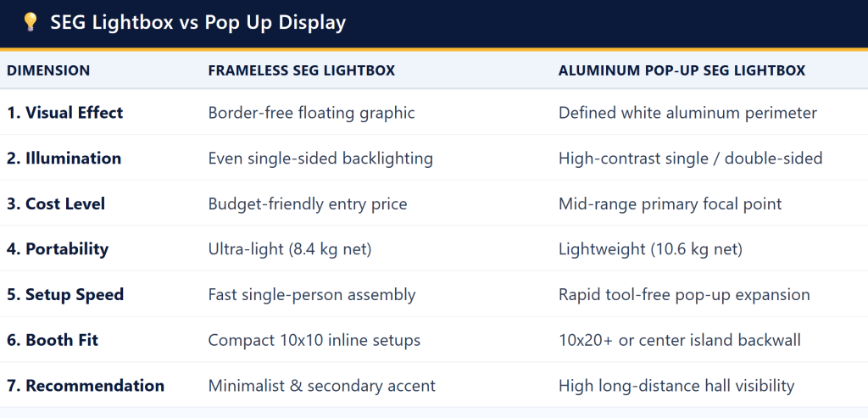Select the FRAMELESS SEG LIGHTBOX column header

click(x=302, y=70)
